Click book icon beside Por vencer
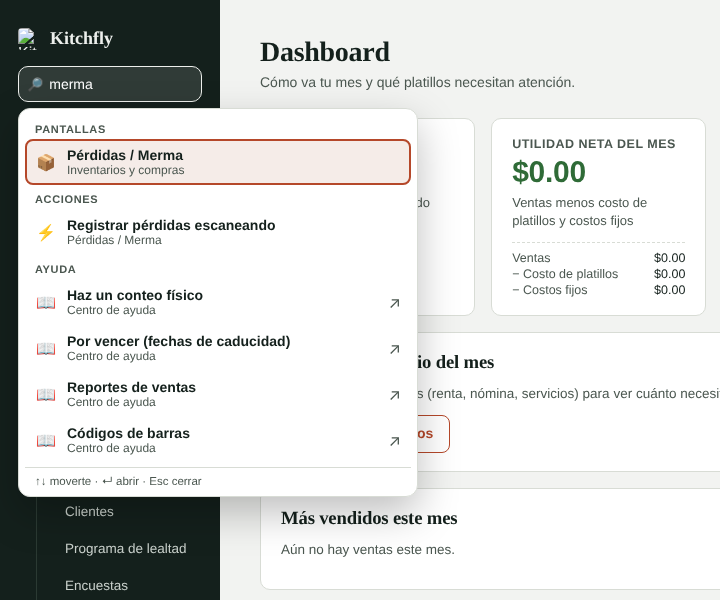This screenshot has width=720, height=600. coord(46,349)
